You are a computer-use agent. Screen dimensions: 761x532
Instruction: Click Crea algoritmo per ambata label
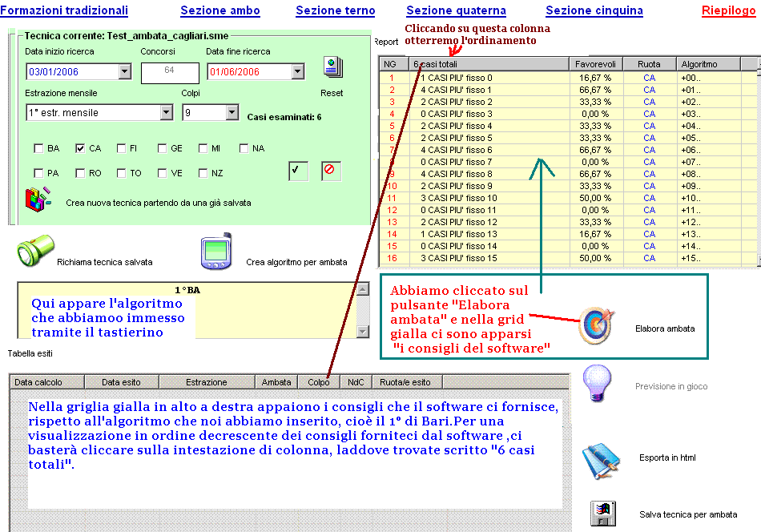point(296,262)
